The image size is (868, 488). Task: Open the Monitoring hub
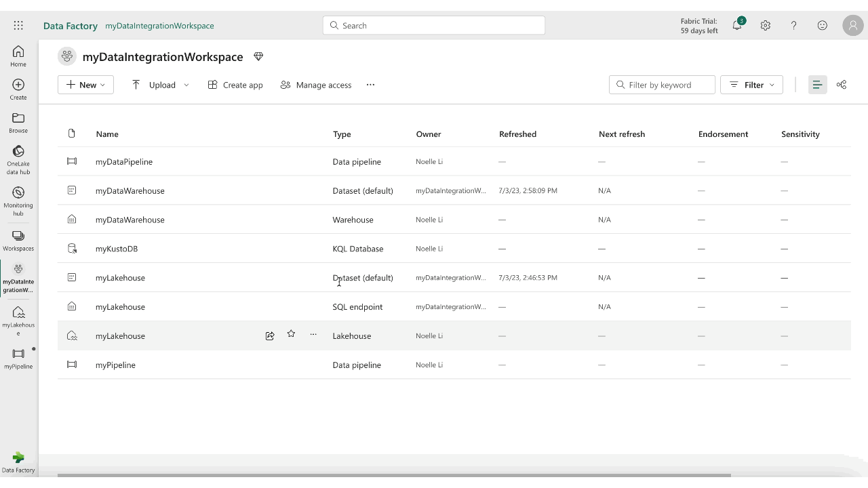(18, 201)
